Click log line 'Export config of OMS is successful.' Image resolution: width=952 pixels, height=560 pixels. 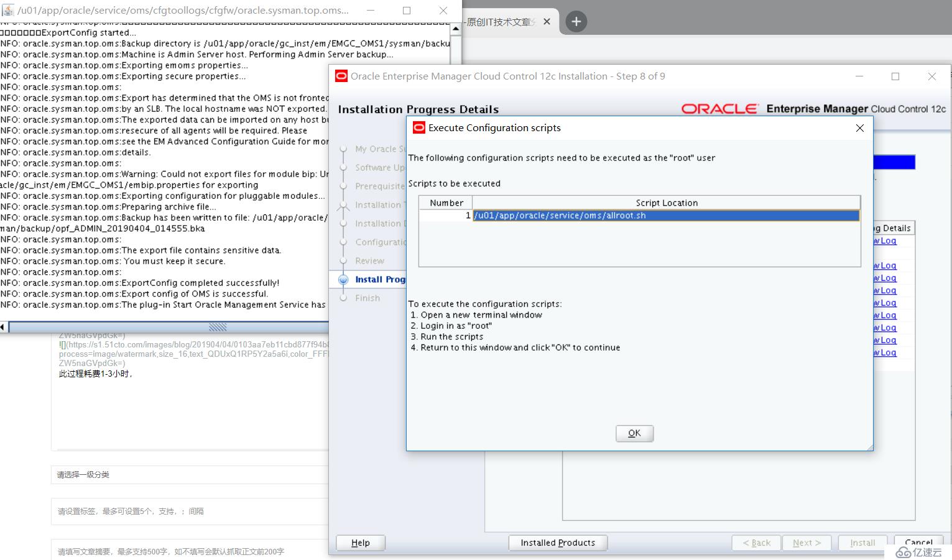coord(195,294)
